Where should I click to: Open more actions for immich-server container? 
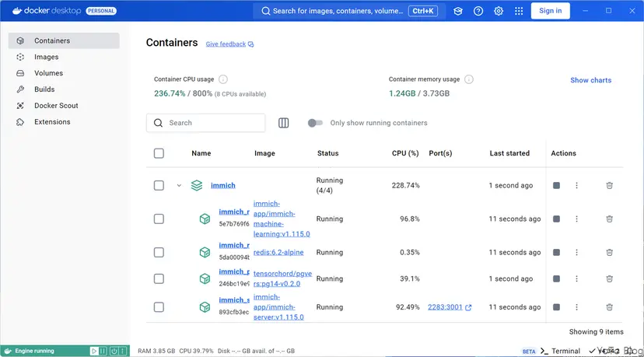[576, 307]
